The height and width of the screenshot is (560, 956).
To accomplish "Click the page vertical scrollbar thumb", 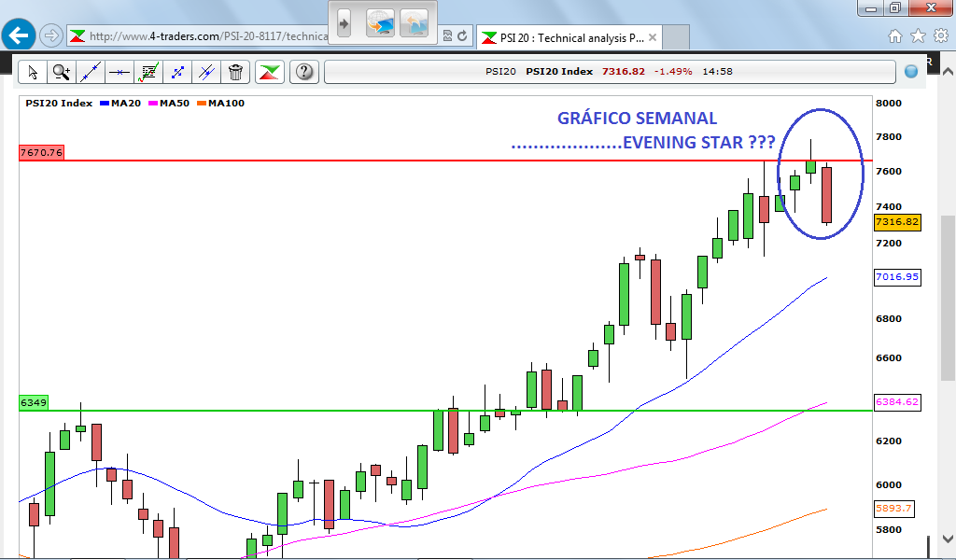I will click(x=949, y=298).
